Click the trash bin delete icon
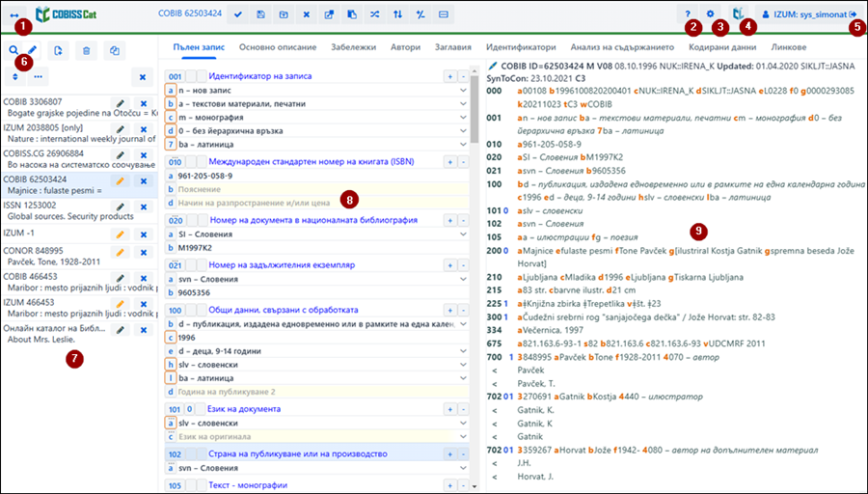868x494 pixels. 87,51
